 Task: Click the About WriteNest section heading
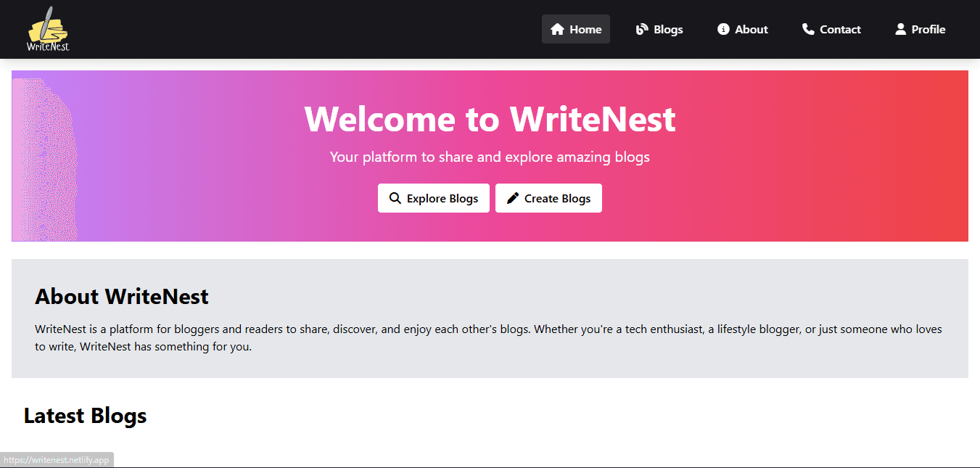click(121, 296)
